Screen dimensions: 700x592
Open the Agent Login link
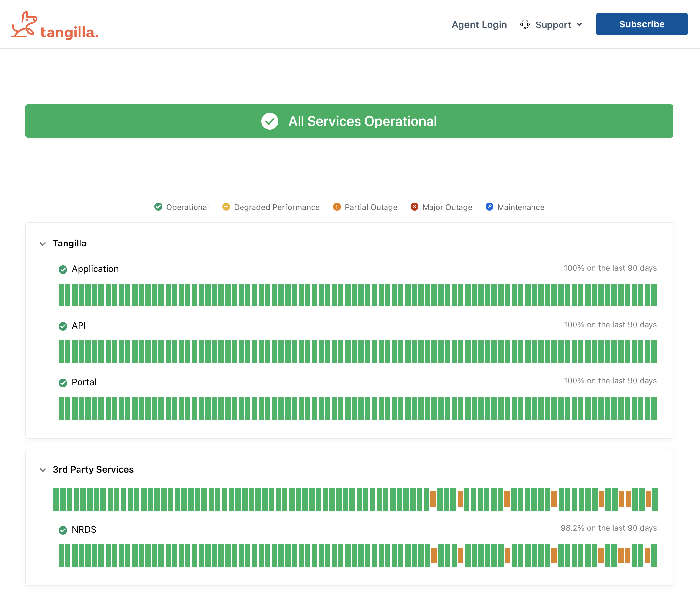[479, 24]
